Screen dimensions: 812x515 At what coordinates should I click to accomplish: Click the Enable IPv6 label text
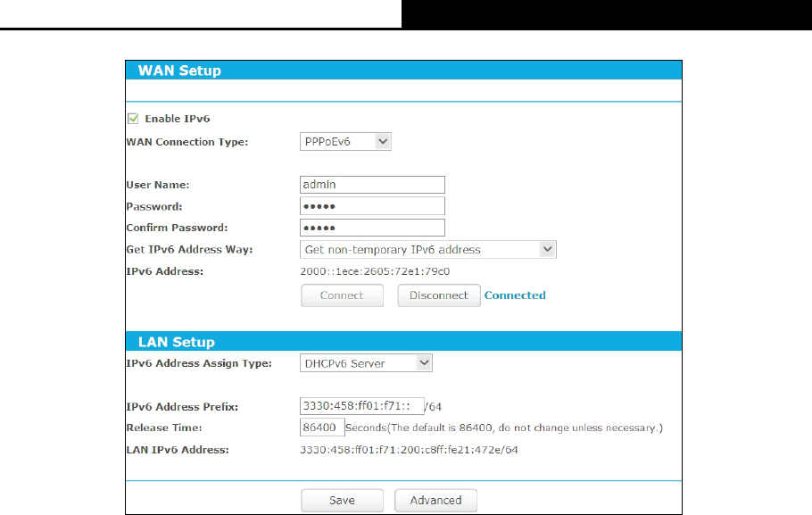(x=177, y=119)
